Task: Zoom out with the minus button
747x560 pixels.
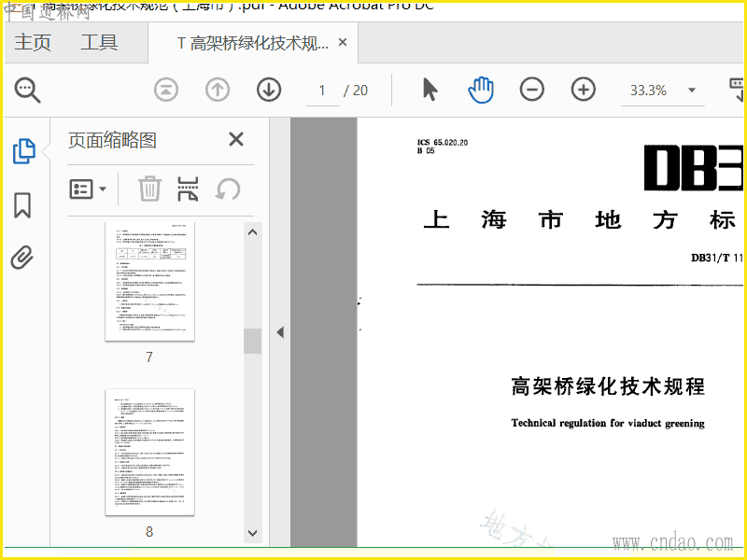Action: (x=531, y=90)
